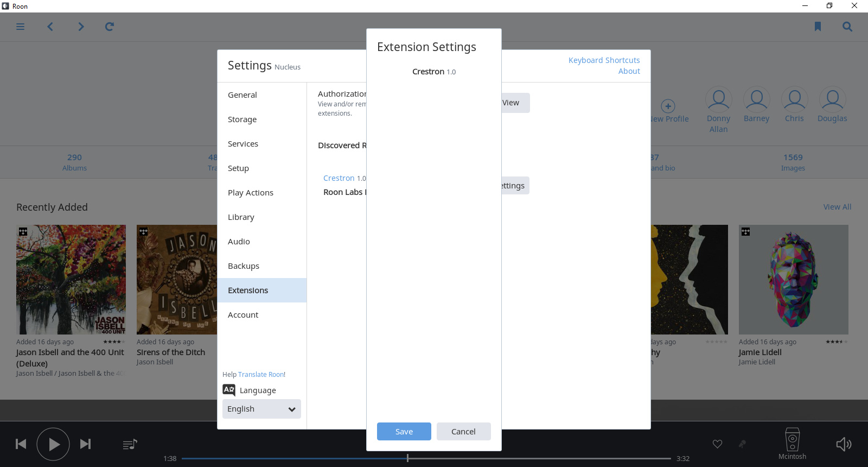Screen dimensions: 868x467
Task: Open the play queue icon
Action: [130, 445]
